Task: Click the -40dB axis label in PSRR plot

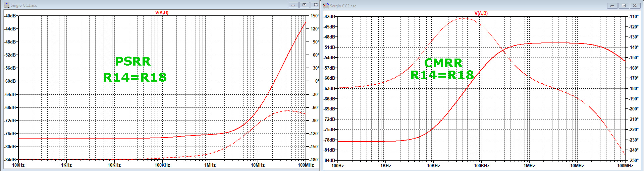Action: tap(10, 16)
